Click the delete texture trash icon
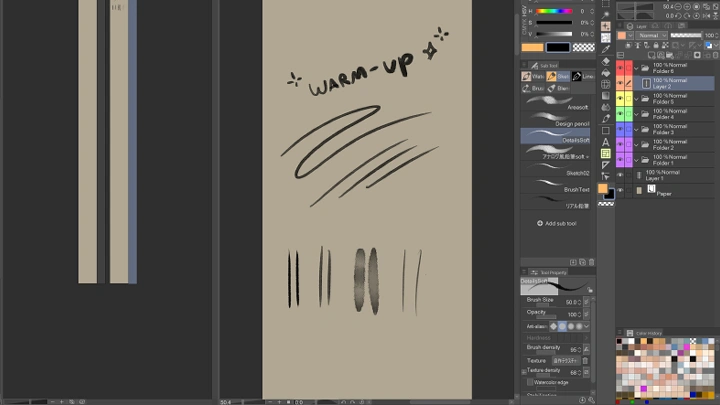Screen dimensions: 720x405 tap(585, 361)
